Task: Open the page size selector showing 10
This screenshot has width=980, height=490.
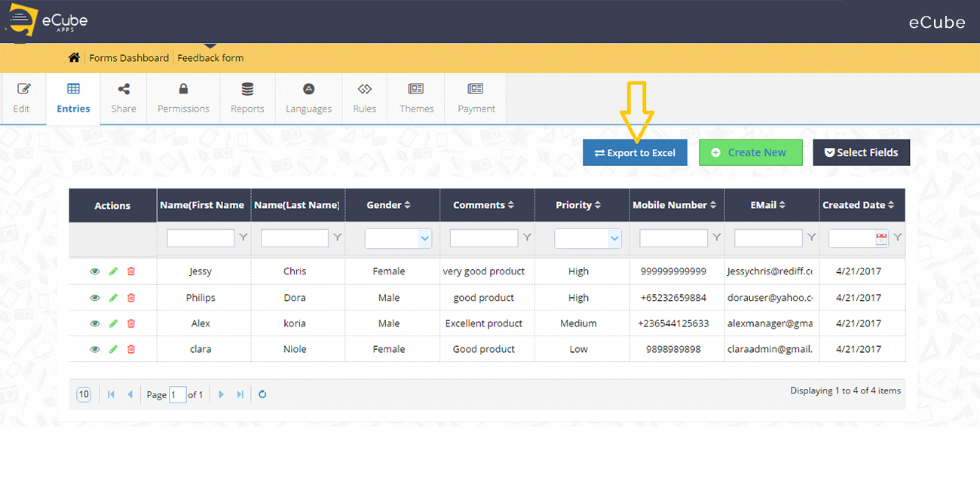Action: pos(83,394)
